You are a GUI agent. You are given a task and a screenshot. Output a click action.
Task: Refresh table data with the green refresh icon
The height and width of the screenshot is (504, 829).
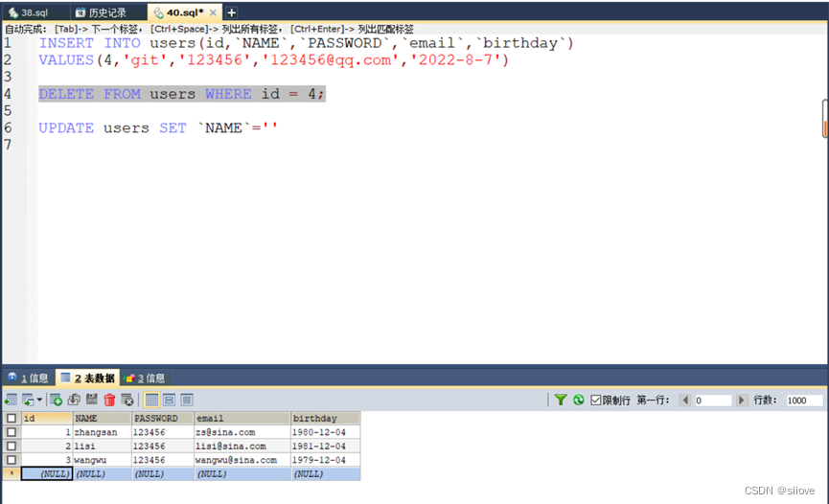tap(579, 400)
